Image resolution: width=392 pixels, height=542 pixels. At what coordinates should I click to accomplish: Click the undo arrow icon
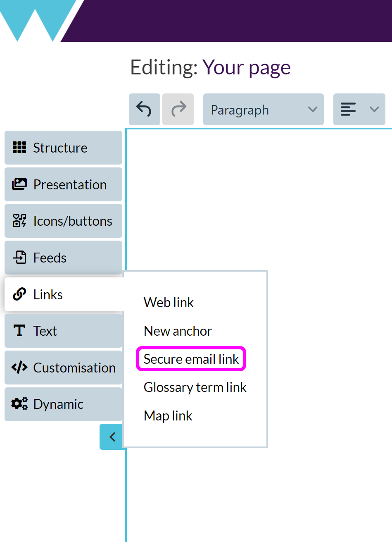coord(144,110)
